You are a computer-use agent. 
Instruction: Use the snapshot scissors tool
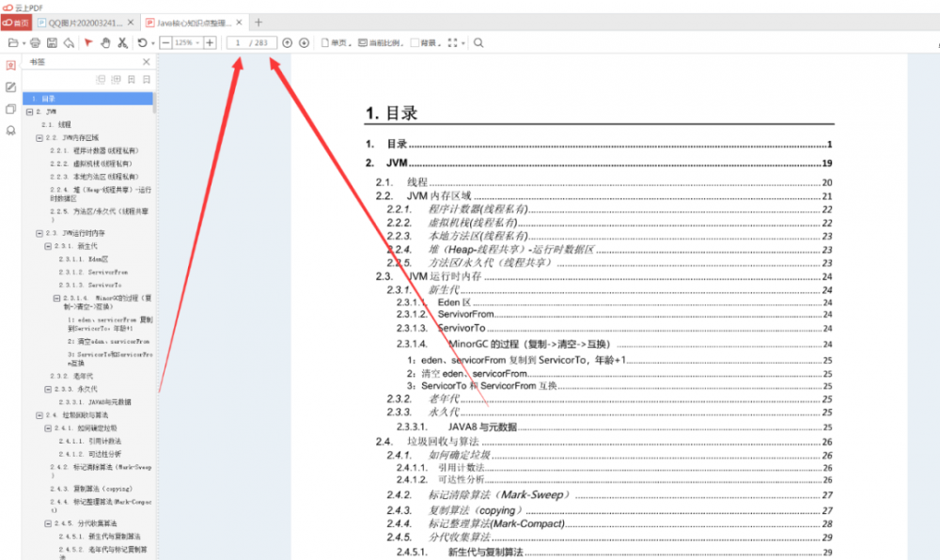point(123,42)
